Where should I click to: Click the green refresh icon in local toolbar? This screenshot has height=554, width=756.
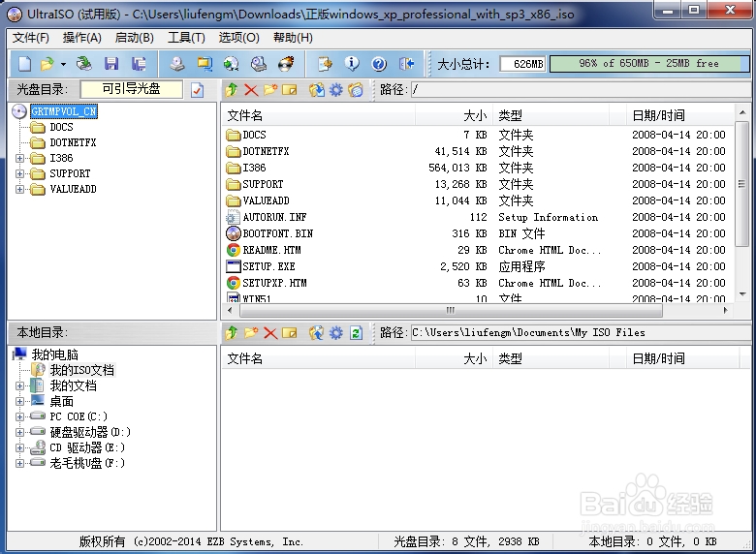(x=356, y=333)
